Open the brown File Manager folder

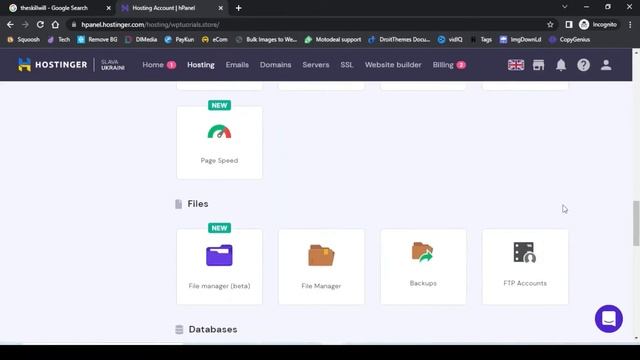point(321,267)
